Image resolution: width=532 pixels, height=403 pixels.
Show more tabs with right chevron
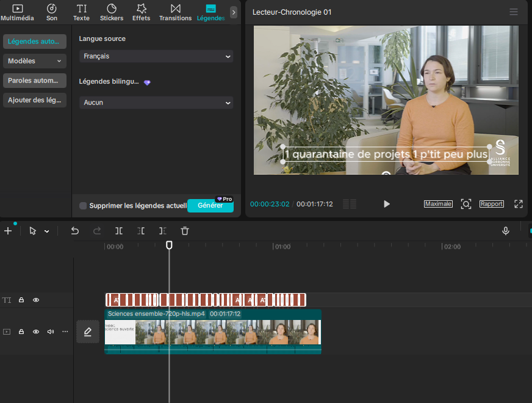[234, 13]
